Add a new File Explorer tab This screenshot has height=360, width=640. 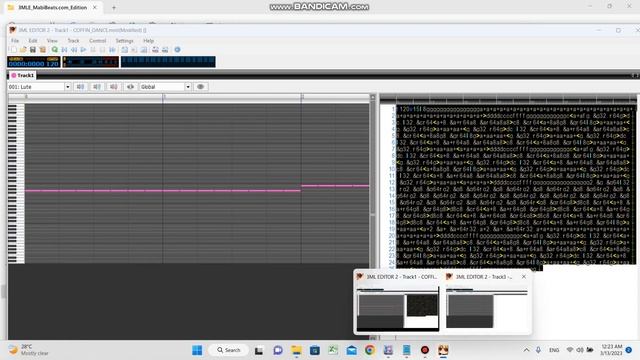(114, 7)
